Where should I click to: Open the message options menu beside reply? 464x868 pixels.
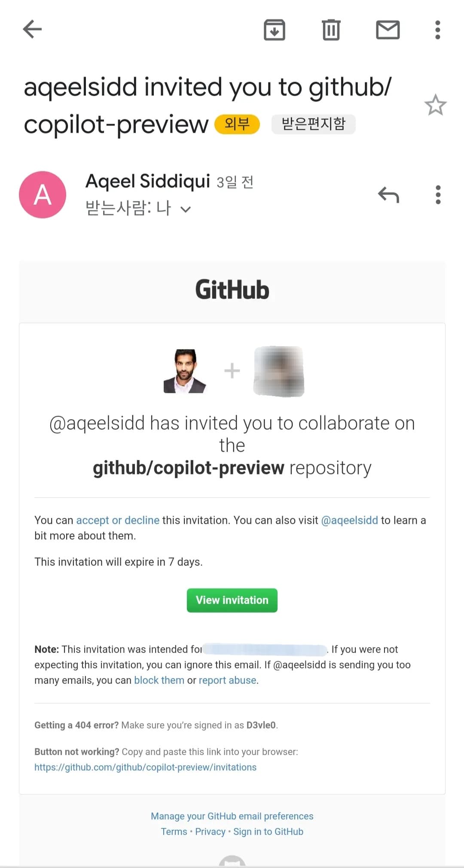click(x=438, y=195)
